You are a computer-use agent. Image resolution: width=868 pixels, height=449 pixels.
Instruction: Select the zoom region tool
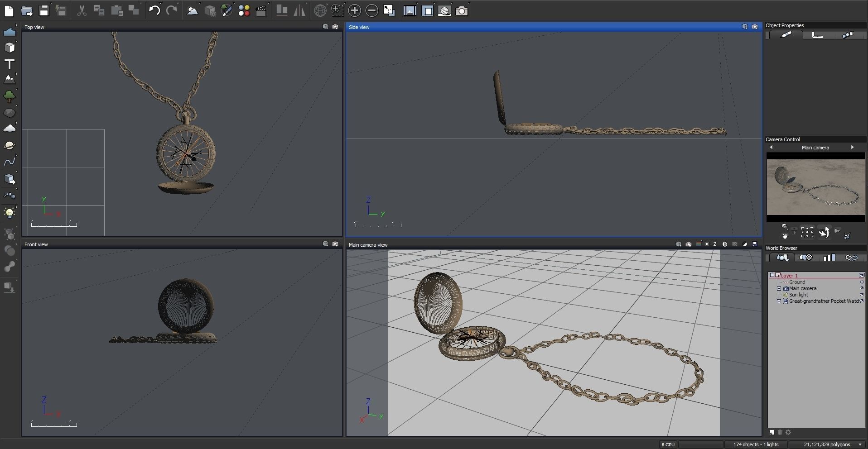(337, 10)
